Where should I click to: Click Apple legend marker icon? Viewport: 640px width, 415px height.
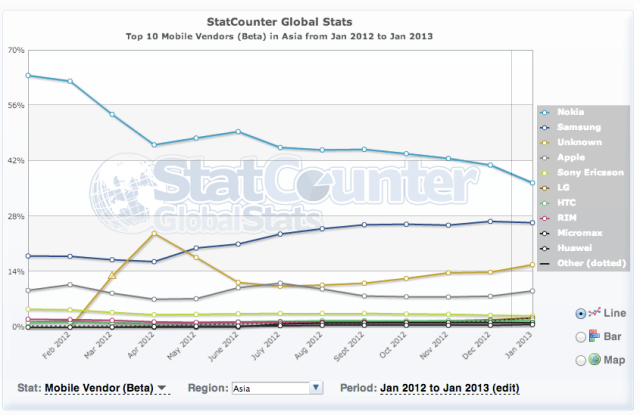pos(544,157)
